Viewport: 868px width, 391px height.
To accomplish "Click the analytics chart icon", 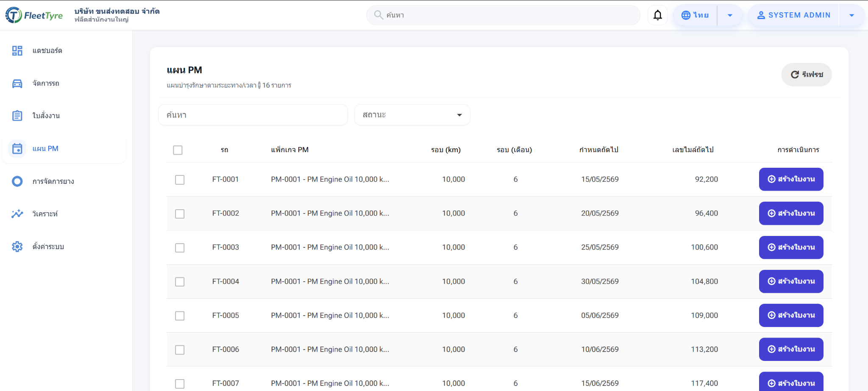I will coord(17,214).
